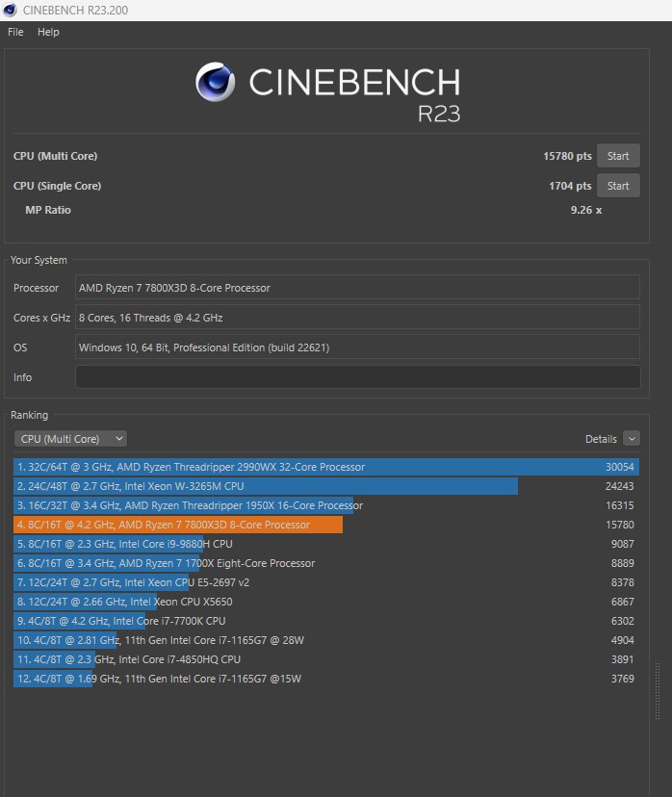672x797 pixels.
Task: Click the MP Ratio value 9.26 x
Action: tap(585, 210)
